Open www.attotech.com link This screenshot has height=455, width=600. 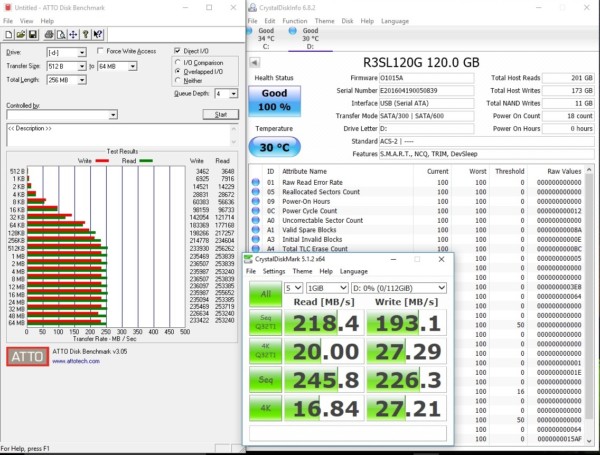click(x=76, y=361)
